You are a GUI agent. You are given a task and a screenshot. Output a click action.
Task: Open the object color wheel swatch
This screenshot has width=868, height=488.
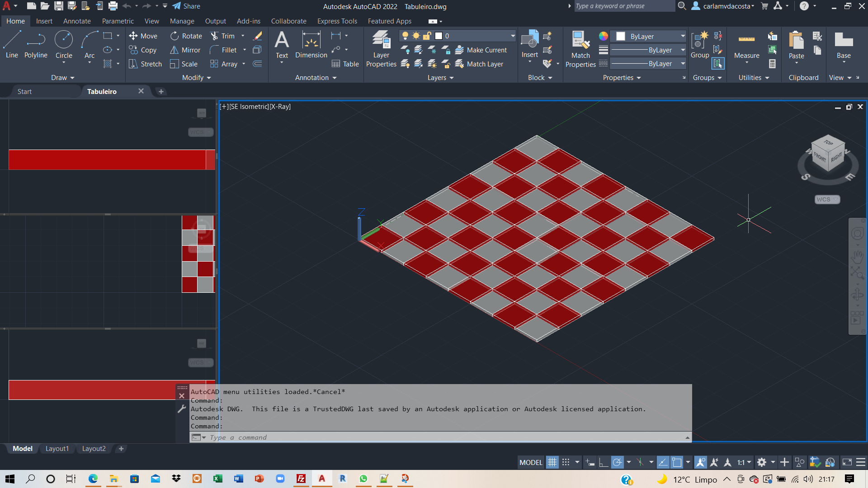click(x=604, y=36)
